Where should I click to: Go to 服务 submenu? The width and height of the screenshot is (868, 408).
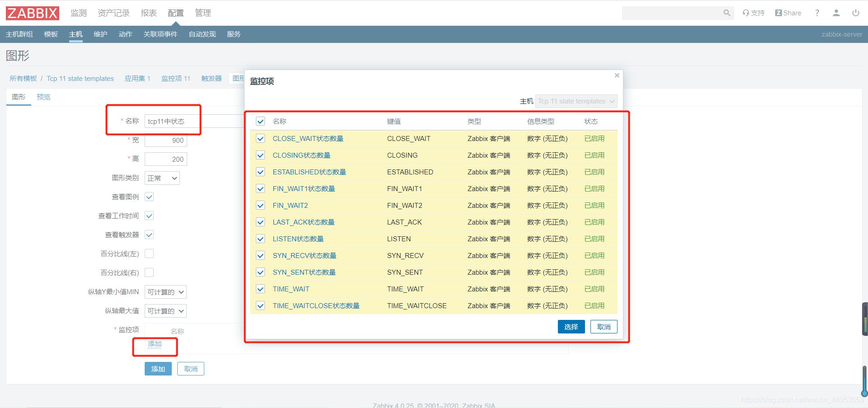(x=234, y=34)
